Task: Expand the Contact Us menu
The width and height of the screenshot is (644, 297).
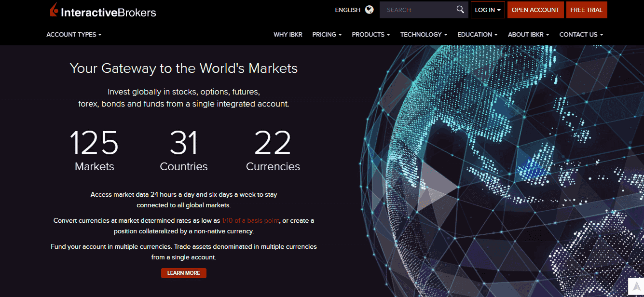Action: tap(581, 35)
